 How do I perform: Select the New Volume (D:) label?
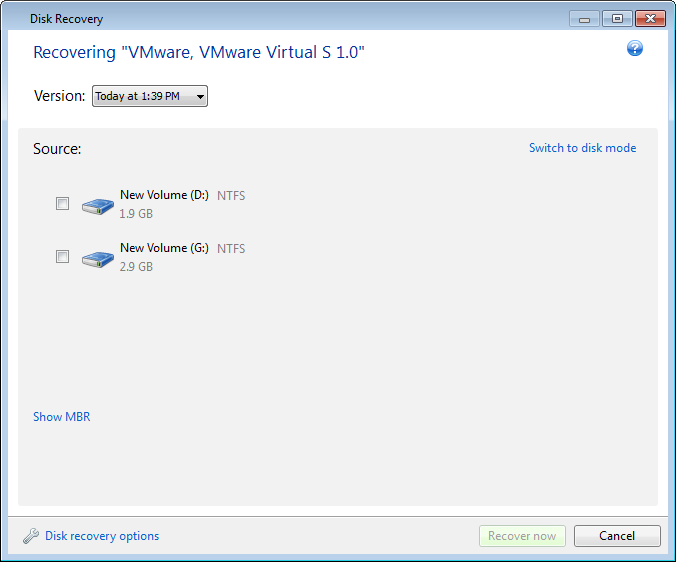click(x=164, y=195)
